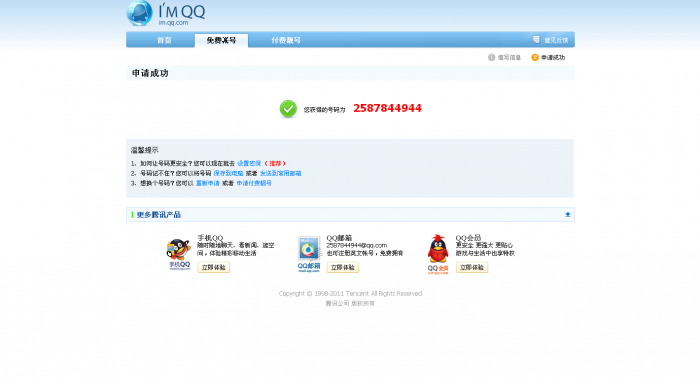The image size is (700, 379).
Task: Click the green success checkmark icon
Action: (288, 108)
